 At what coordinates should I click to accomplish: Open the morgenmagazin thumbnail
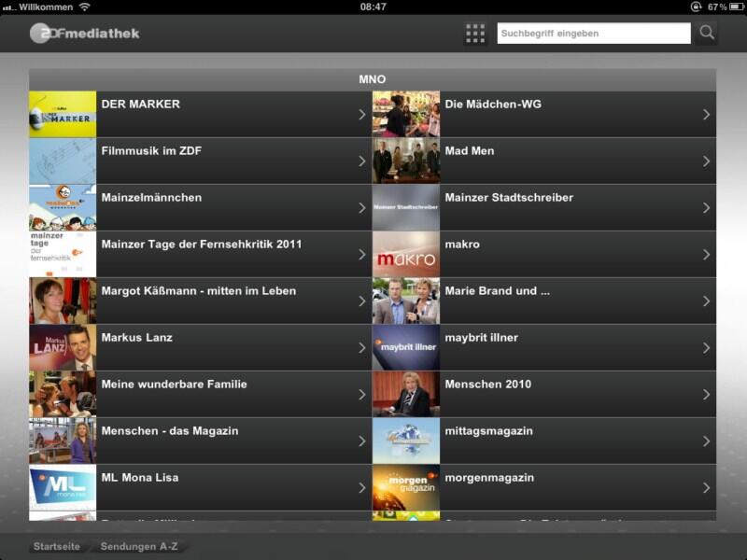(406, 487)
